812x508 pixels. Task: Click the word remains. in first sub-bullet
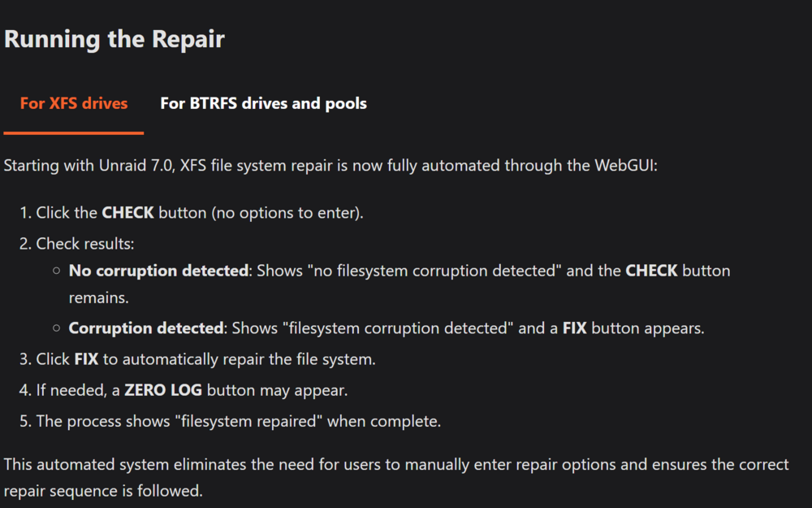(99, 297)
